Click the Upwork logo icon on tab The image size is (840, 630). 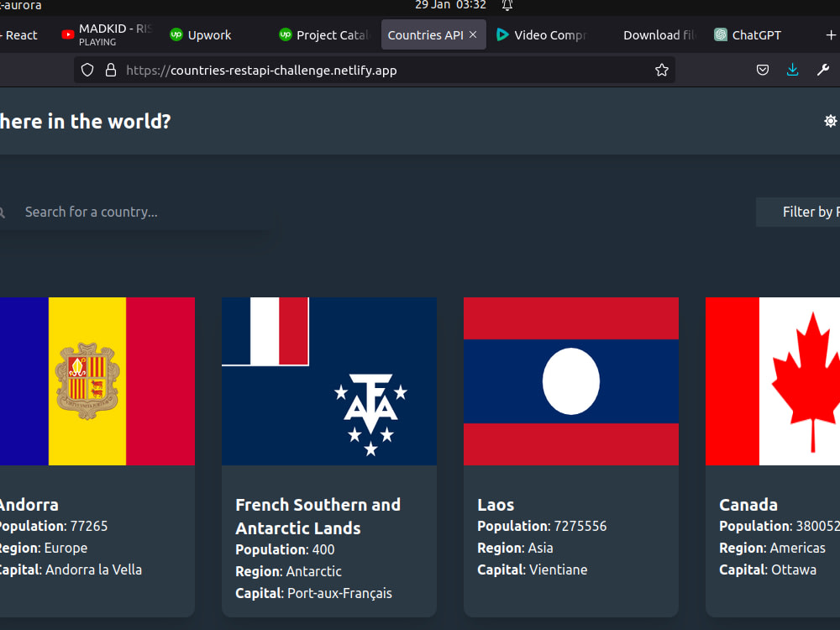(176, 34)
